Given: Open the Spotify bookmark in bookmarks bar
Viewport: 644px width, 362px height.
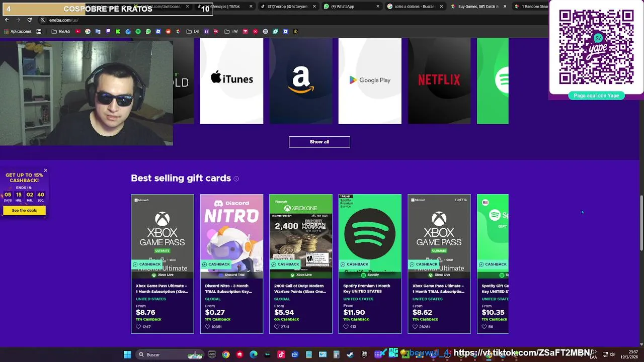Looking at the screenshot, I should (138, 31).
